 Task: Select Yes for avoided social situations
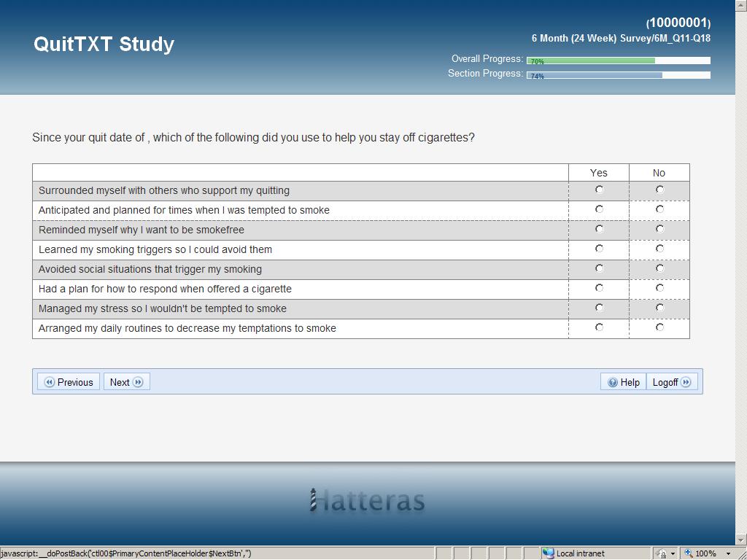[599, 268]
